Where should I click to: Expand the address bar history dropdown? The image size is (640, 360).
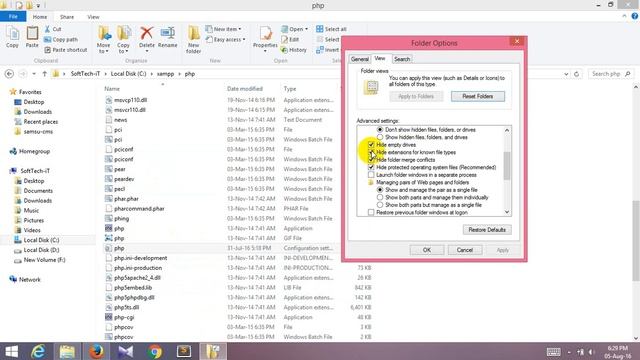point(566,74)
